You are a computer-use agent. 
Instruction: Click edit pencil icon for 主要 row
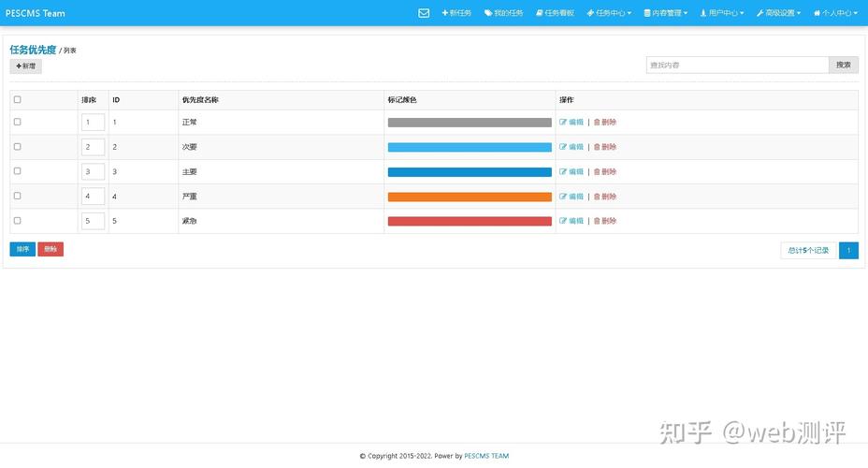[563, 171]
